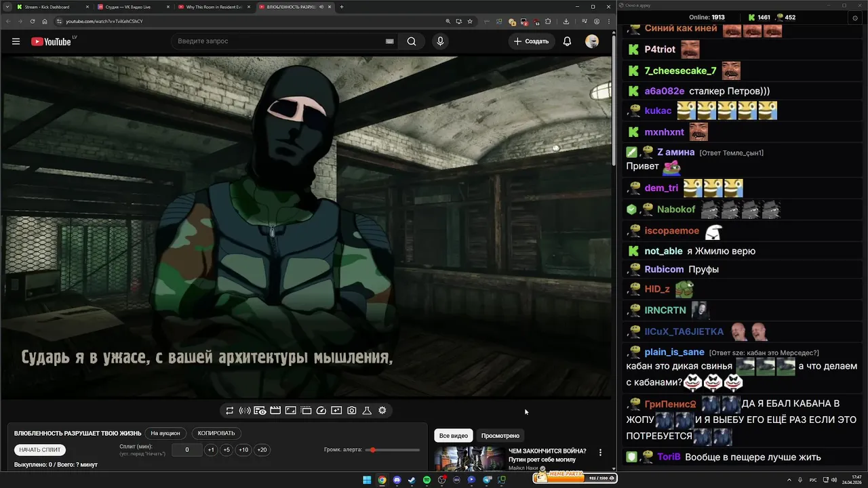Click НАЧАТЬ СПЛИТ button
The image size is (868, 488).
40,449
